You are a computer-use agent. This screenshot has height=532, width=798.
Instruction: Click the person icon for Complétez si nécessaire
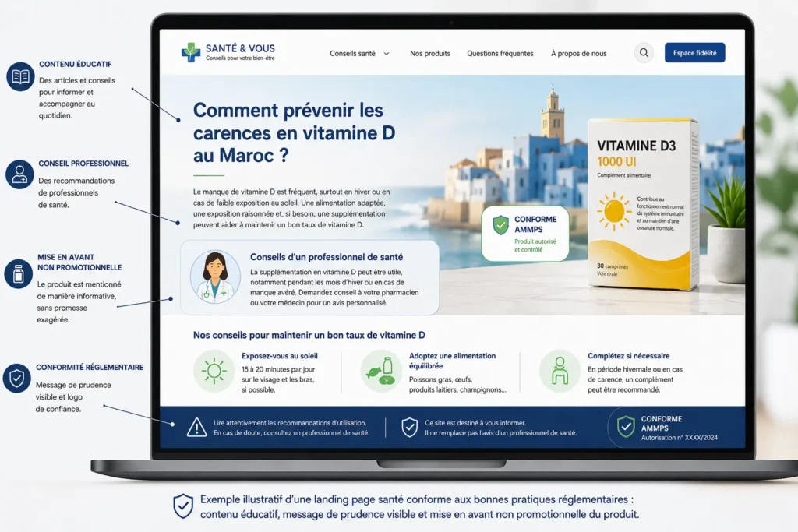pyautogui.click(x=560, y=371)
